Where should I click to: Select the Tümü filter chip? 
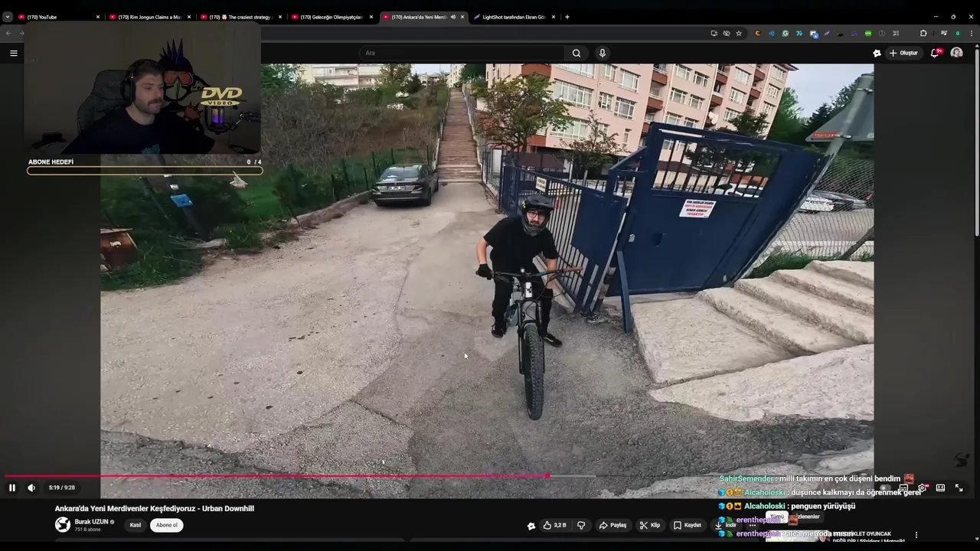click(x=777, y=517)
